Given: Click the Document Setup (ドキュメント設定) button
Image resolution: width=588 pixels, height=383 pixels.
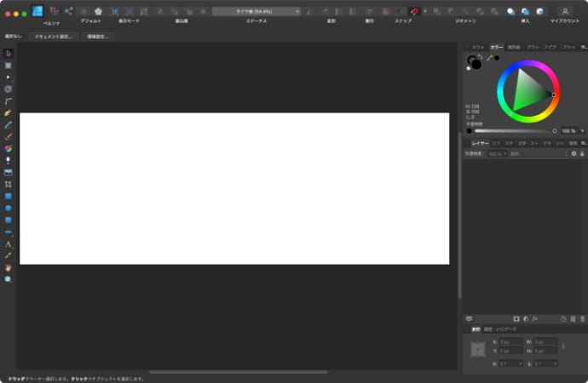Looking at the screenshot, I should pos(53,37).
